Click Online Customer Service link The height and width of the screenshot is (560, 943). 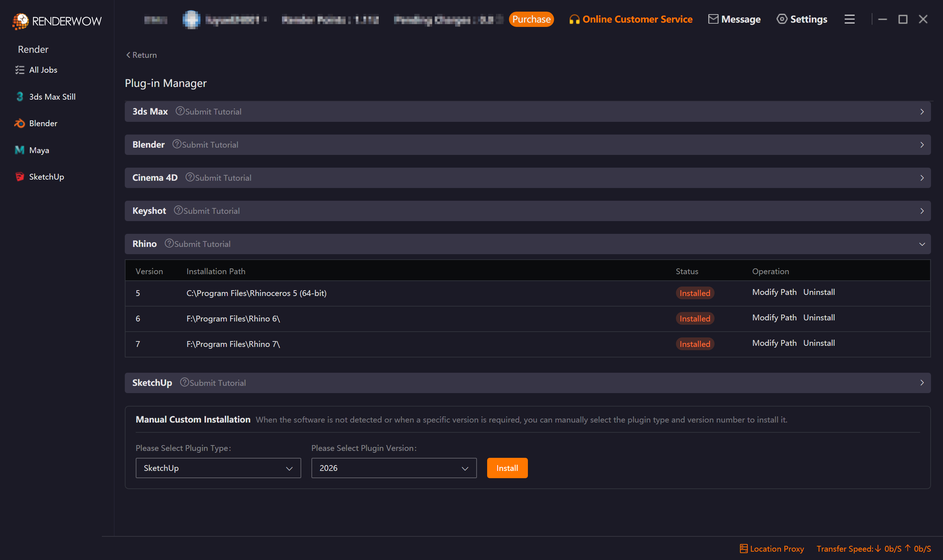point(637,19)
